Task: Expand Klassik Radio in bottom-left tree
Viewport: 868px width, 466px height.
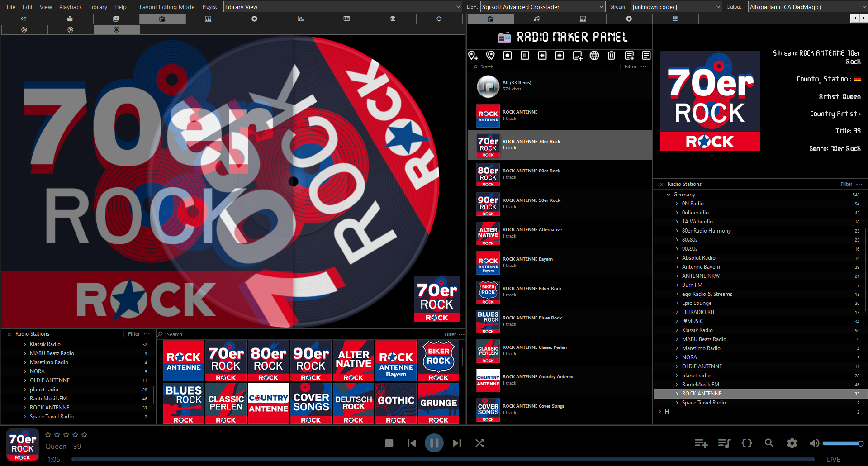Action: pyautogui.click(x=25, y=344)
